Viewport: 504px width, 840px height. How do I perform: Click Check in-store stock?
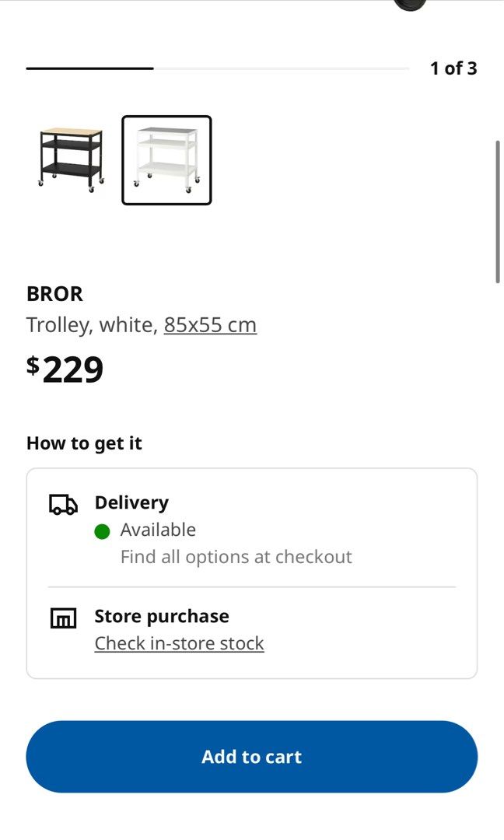click(179, 643)
